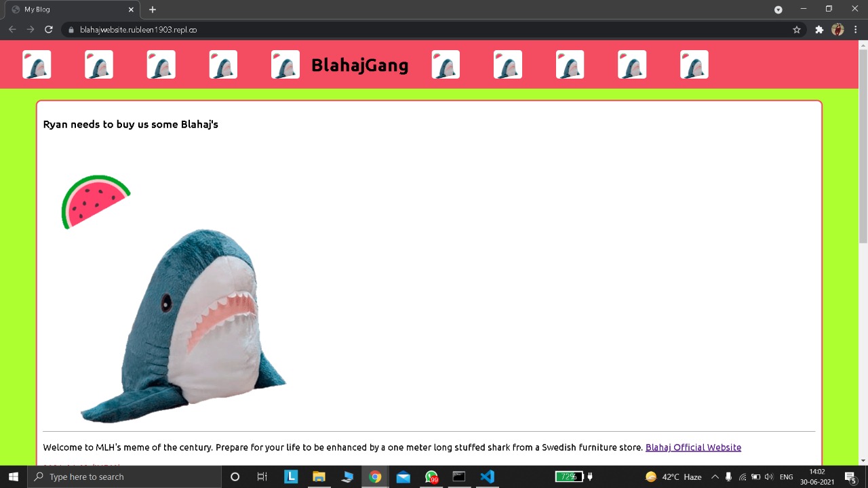This screenshot has width=868, height=488.
Task: Switch to Chrome taskbar icon
Action: (x=375, y=476)
